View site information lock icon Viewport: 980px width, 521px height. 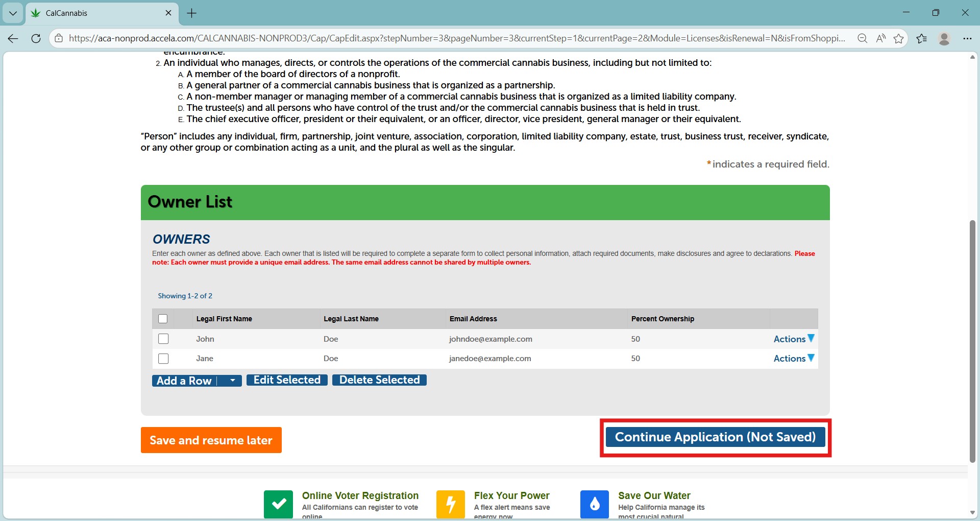tap(59, 38)
